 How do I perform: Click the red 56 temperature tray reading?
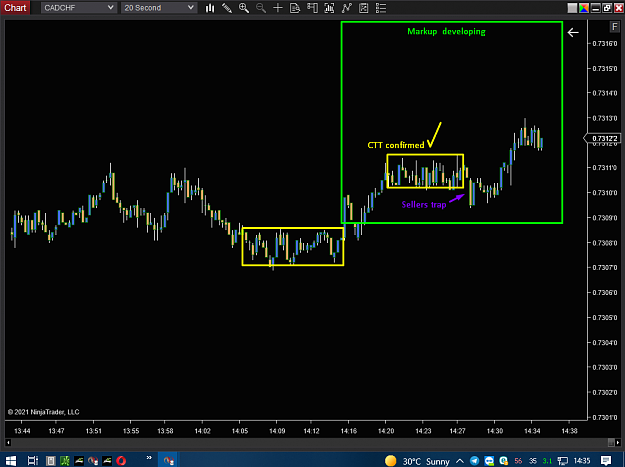pos(518,461)
